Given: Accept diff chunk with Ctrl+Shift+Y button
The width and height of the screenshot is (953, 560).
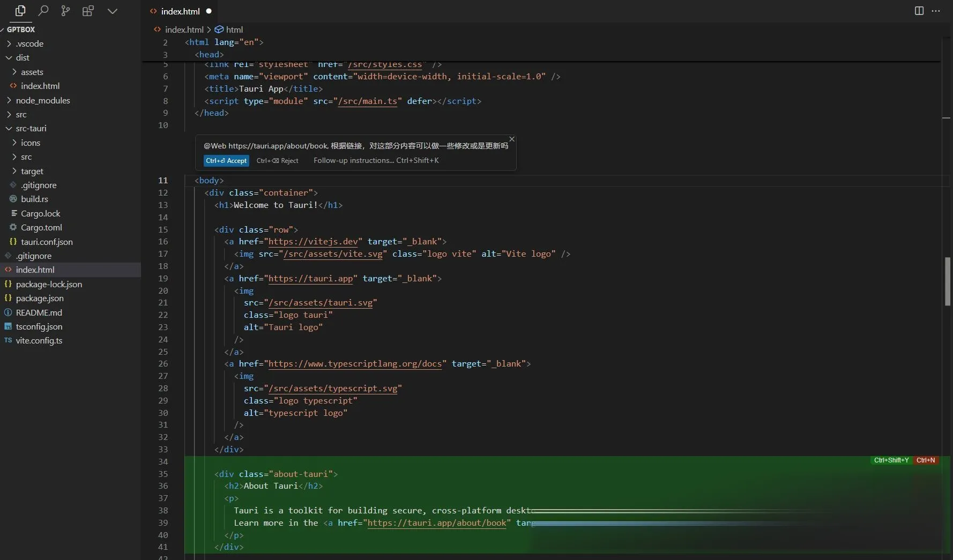Looking at the screenshot, I should [x=891, y=460].
